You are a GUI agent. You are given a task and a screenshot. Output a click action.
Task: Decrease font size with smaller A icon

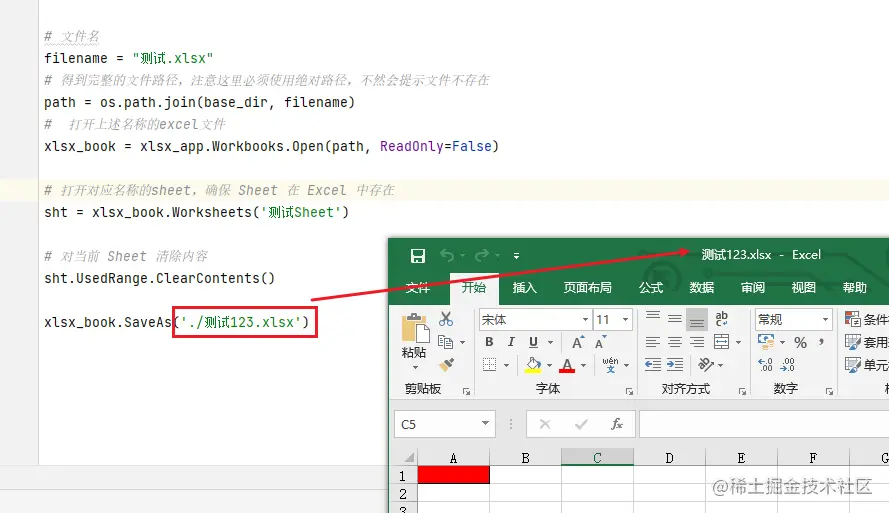(x=600, y=342)
